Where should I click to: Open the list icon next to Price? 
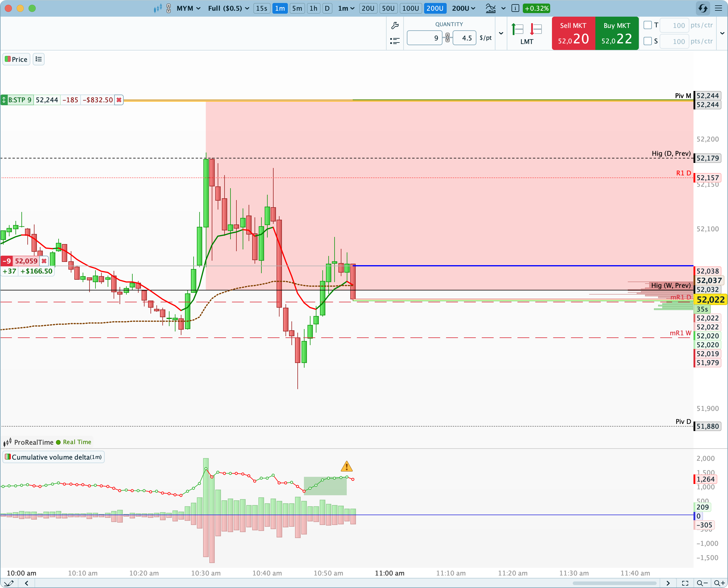tap(39, 59)
